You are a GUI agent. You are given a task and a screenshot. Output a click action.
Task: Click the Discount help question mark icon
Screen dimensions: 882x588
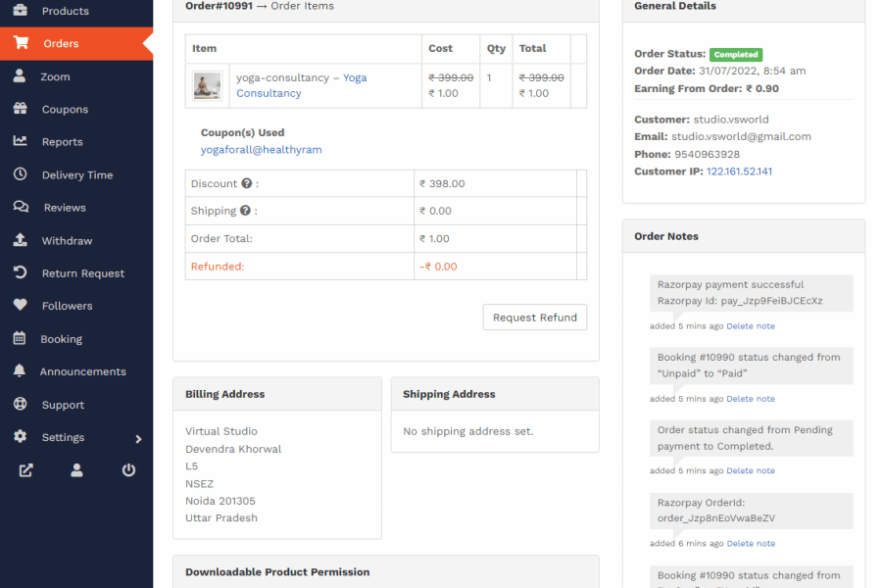pyautogui.click(x=246, y=183)
